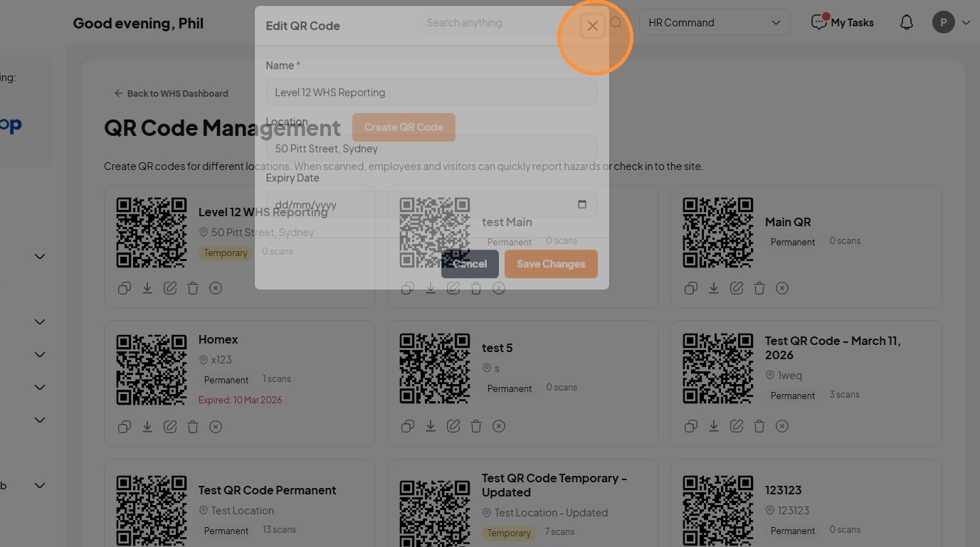Deactivate the Level 12 WHS Reporting QR code
Viewport: 980px width, 547px height.
pyautogui.click(x=216, y=288)
